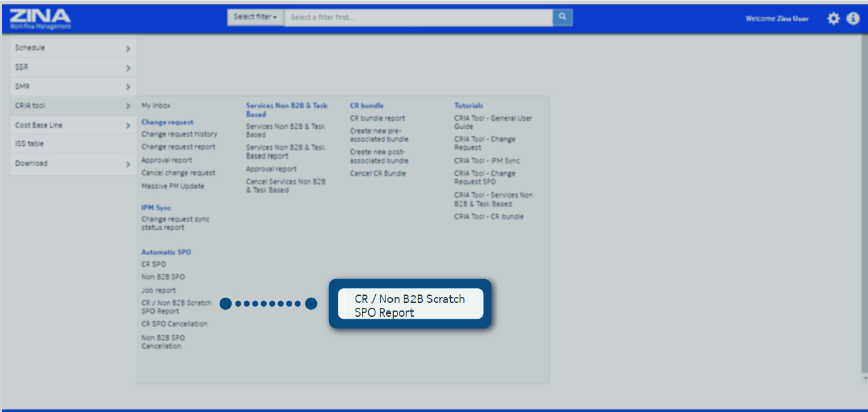Click Change request history link
The width and height of the screenshot is (868, 412).
click(x=179, y=135)
